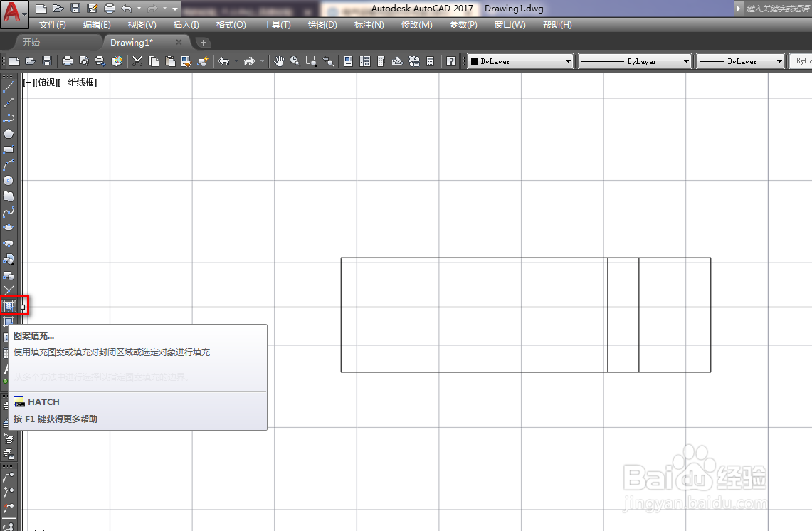Click the Help question mark icon
Viewport: 812px width, 531px height.
tap(451, 61)
